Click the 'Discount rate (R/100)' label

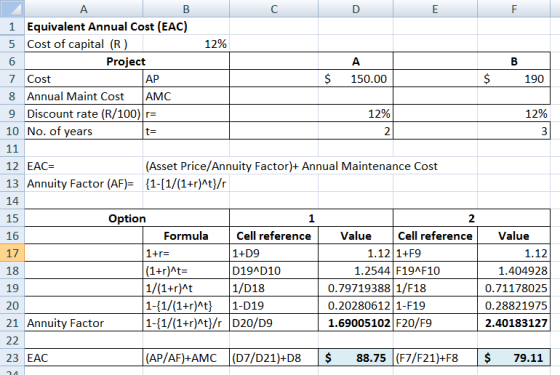pos(84,114)
